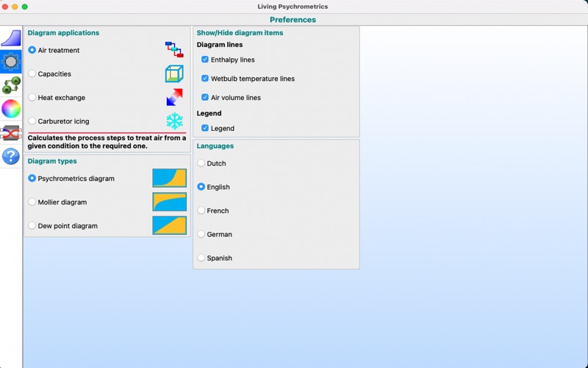This screenshot has height=368, width=588.
Task: Click the air treatment description text
Action: (x=107, y=142)
